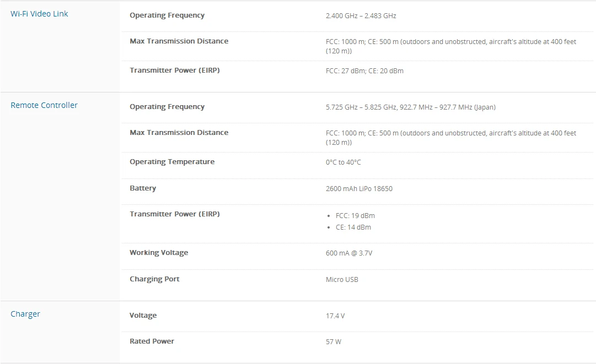Select the 2600 mAh LiPo 18650 text
The image size is (596, 364).
(359, 189)
